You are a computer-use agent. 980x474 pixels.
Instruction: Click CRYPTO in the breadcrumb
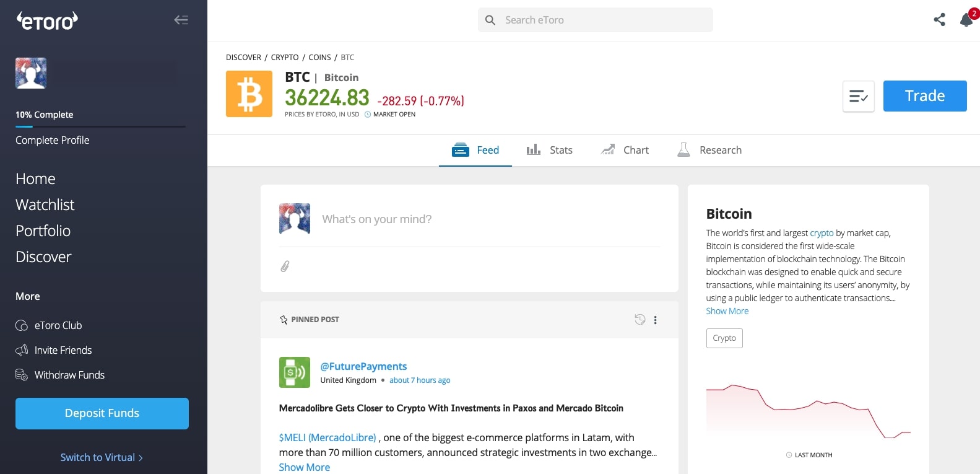click(x=285, y=57)
